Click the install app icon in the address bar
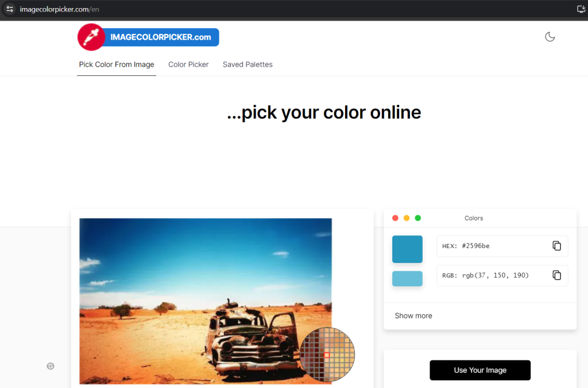Viewport: 588px width, 388px height. pyautogui.click(x=581, y=9)
